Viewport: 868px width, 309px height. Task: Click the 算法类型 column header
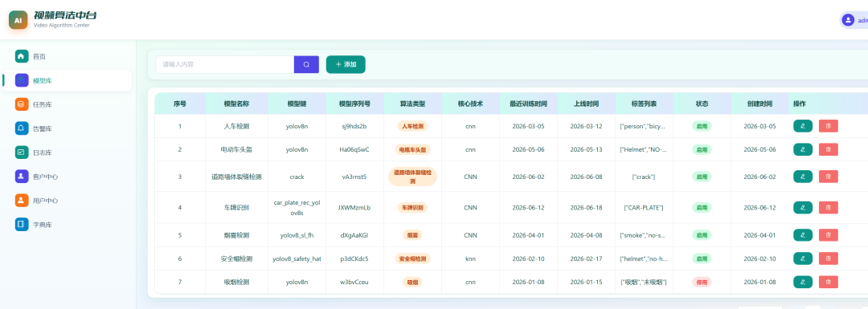412,104
